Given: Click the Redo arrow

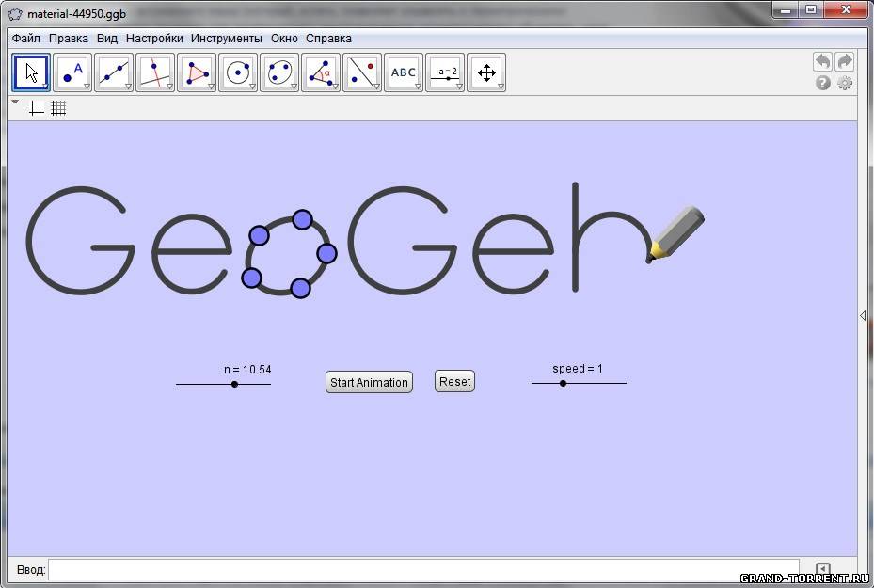Looking at the screenshot, I should click(x=845, y=61).
